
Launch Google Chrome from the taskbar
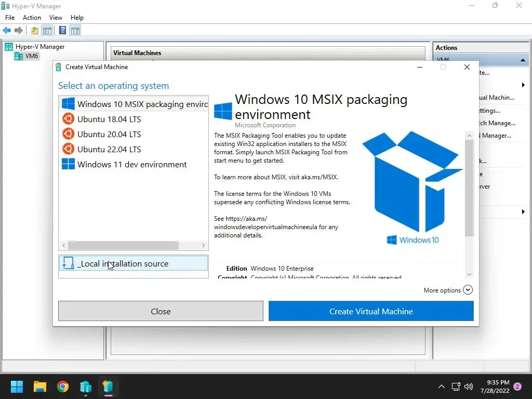tap(63, 387)
